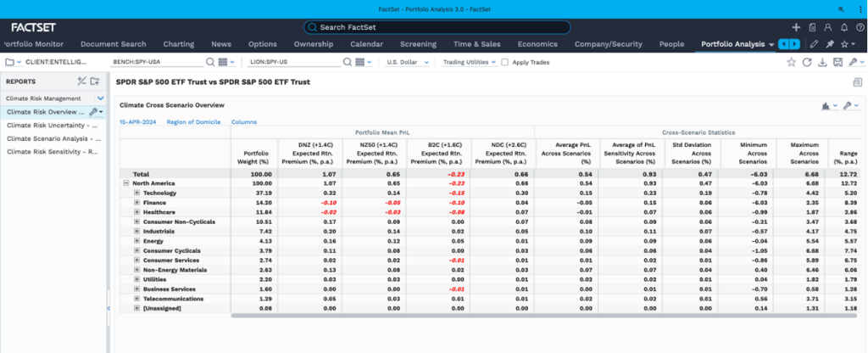Viewport: 868px width, 353px height.
Task: Click lookup magnifier next to LION:SPY-US
Action: click(x=347, y=62)
